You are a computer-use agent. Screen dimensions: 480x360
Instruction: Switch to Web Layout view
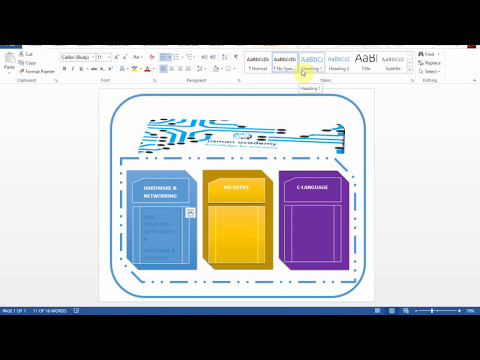406,311
